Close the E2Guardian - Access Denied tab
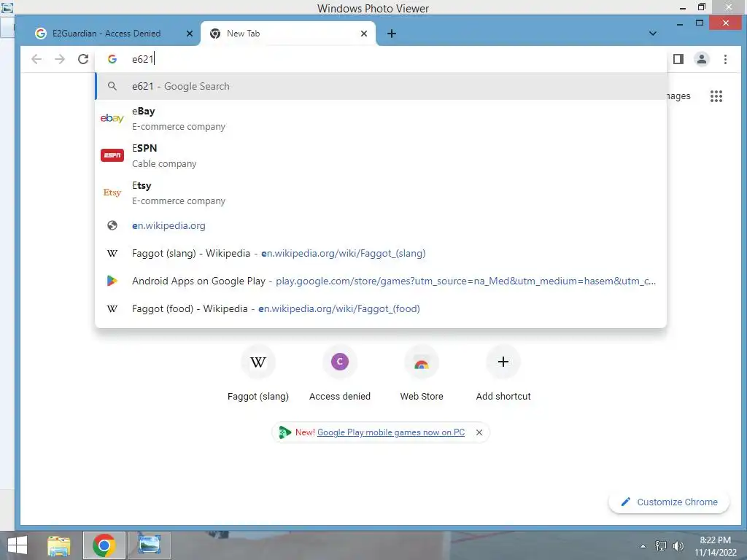 tap(190, 34)
